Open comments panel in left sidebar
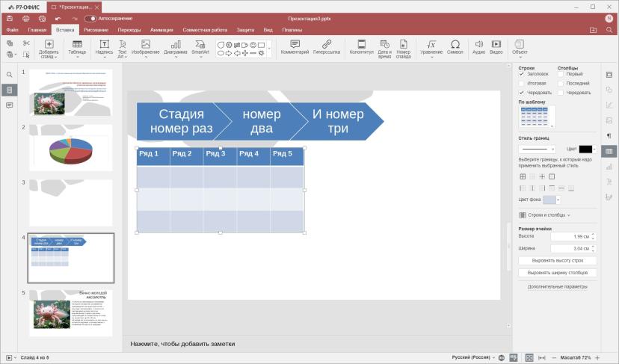The width and height of the screenshot is (619, 364). click(x=10, y=105)
